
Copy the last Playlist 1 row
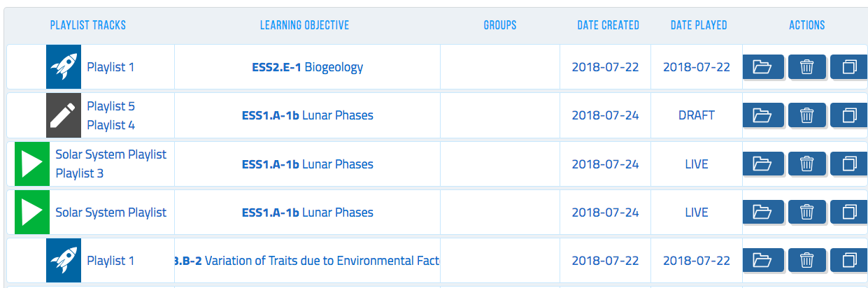[x=850, y=261]
